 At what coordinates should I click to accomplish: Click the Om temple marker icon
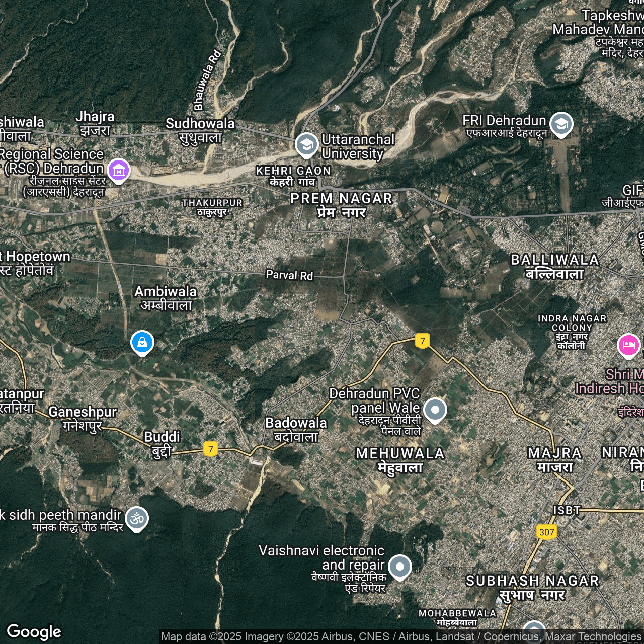pos(137,518)
